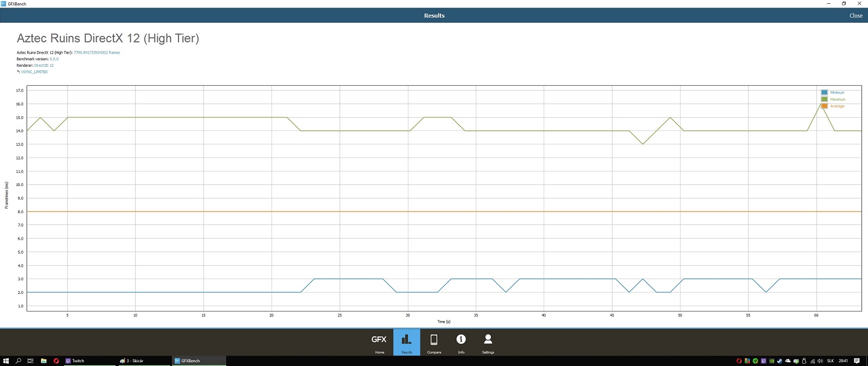Click the Maximum legend green swatch
This screenshot has height=366, width=868.
pyautogui.click(x=824, y=99)
